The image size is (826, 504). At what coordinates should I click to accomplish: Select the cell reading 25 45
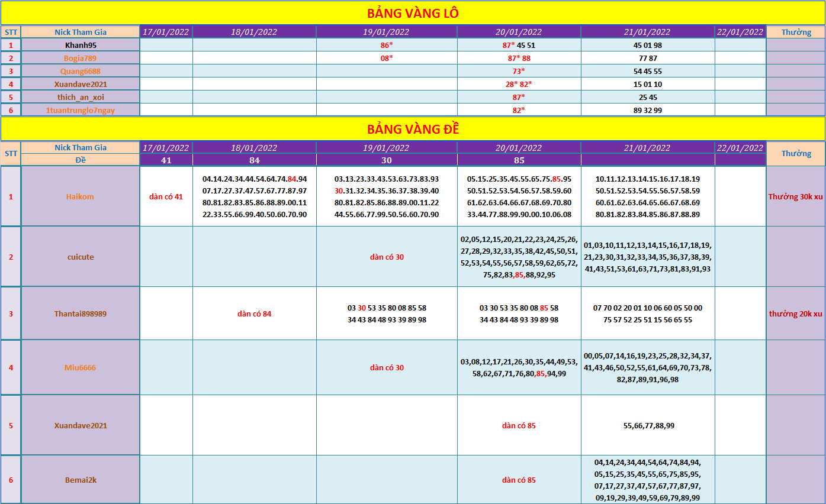[x=648, y=97]
